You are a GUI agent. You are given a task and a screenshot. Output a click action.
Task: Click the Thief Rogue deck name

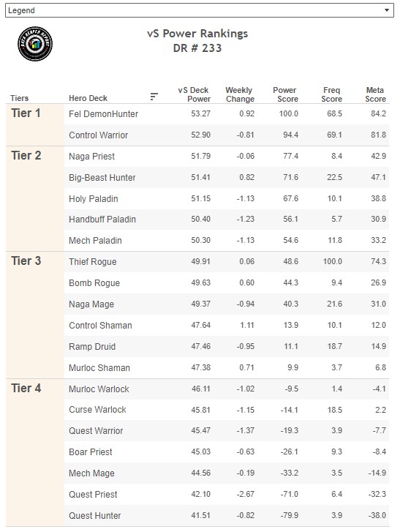click(93, 261)
